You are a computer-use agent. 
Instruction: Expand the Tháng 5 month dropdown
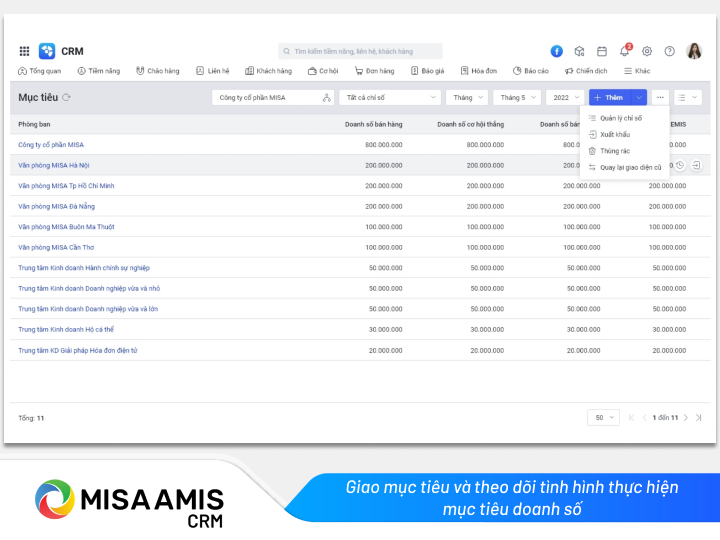pyautogui.click(x=517, y=97)
